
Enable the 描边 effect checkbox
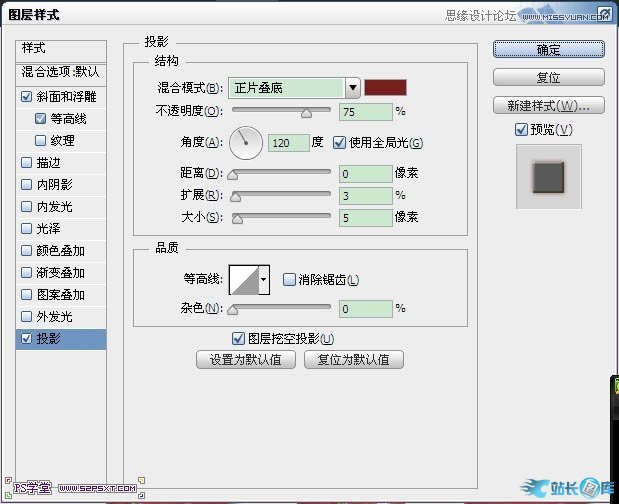pyautogui.click(x=26, y=162)
